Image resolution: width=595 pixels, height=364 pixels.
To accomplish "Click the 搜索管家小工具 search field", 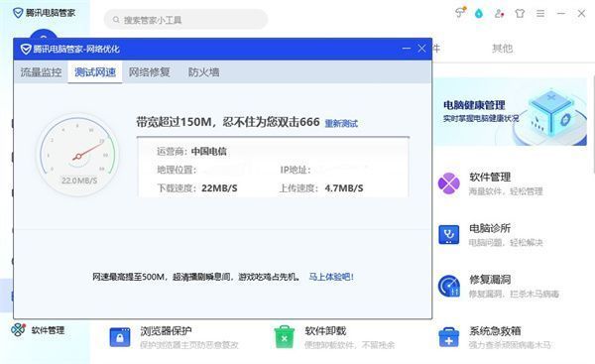I will [186, 20].
